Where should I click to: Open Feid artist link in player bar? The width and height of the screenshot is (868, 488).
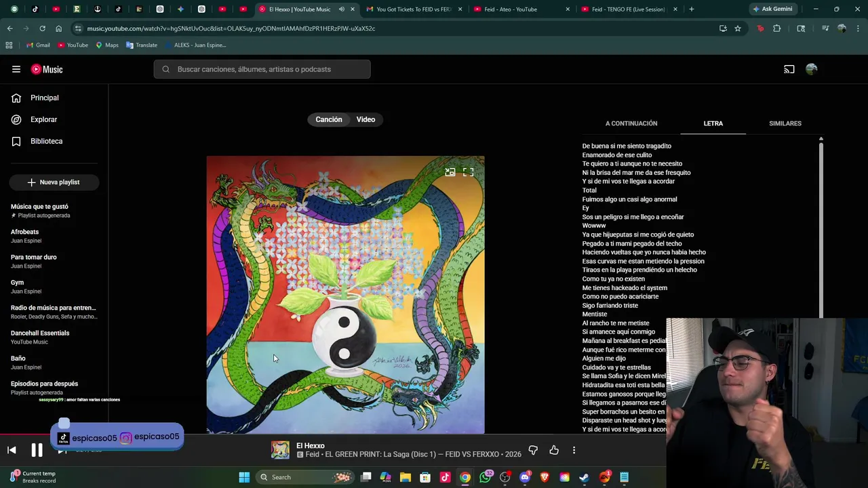click(312, 454)
